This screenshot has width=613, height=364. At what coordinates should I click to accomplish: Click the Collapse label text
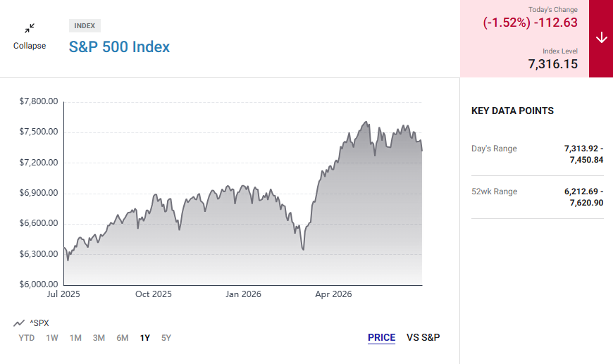click(x=30, y=46)
